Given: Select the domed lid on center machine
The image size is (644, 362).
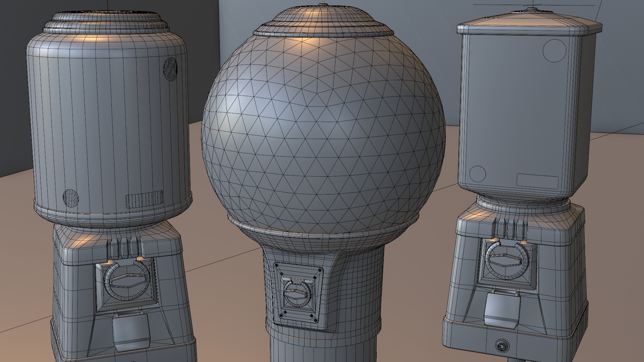Looking at the screenshot, I should 323,20.
